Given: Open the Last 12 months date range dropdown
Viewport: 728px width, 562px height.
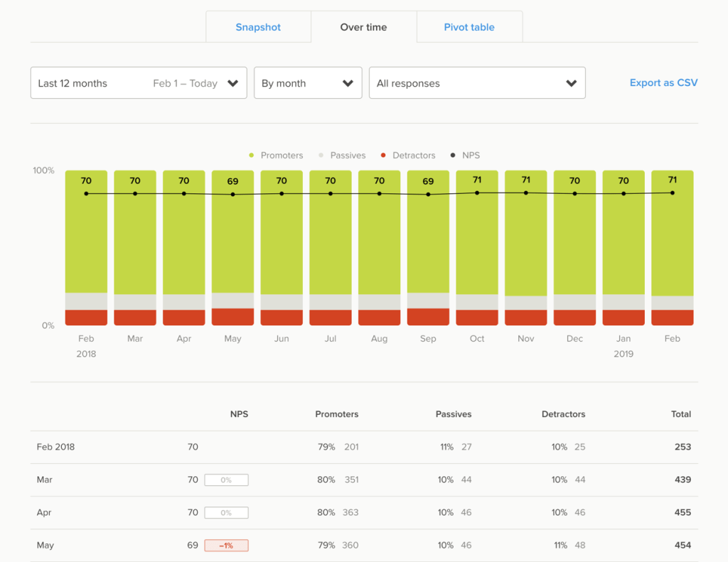Looking at the screenshot, I should (139, 83).
